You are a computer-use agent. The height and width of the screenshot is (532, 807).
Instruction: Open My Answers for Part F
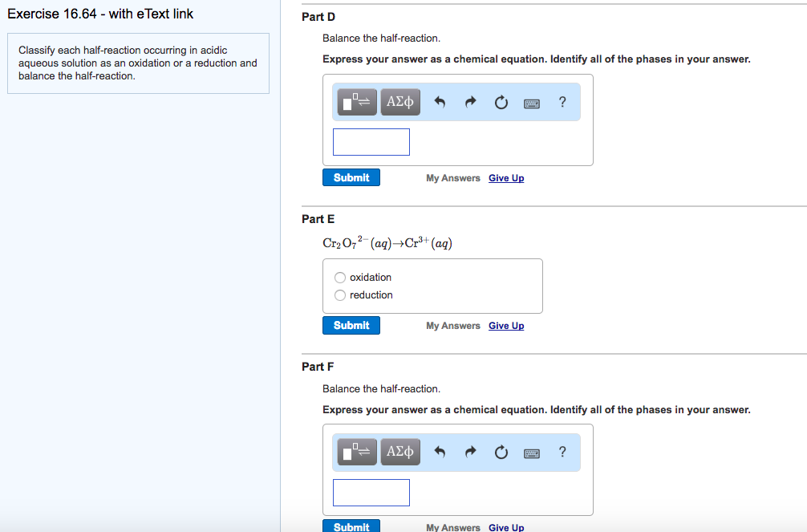click(x=452, y=527)
